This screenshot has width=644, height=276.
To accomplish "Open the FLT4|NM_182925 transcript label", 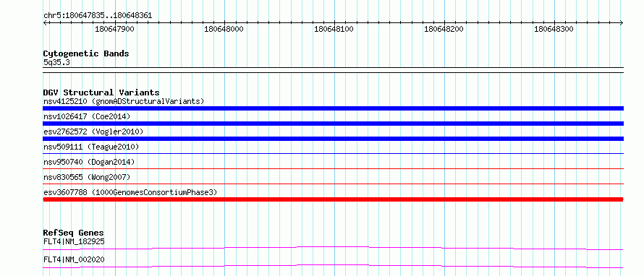I will [74, 241].
